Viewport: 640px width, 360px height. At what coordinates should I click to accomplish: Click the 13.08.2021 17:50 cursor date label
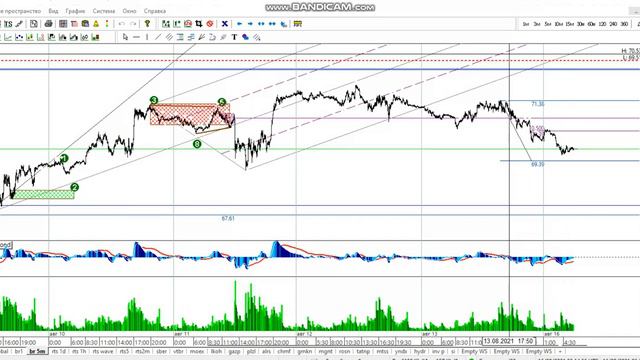[509, 341]
